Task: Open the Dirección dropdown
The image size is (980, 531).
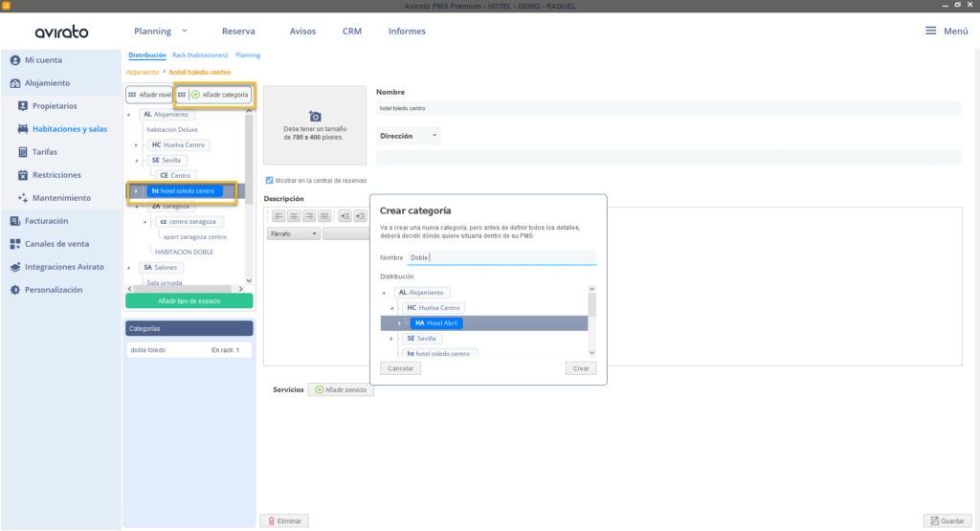Action: 408,136
